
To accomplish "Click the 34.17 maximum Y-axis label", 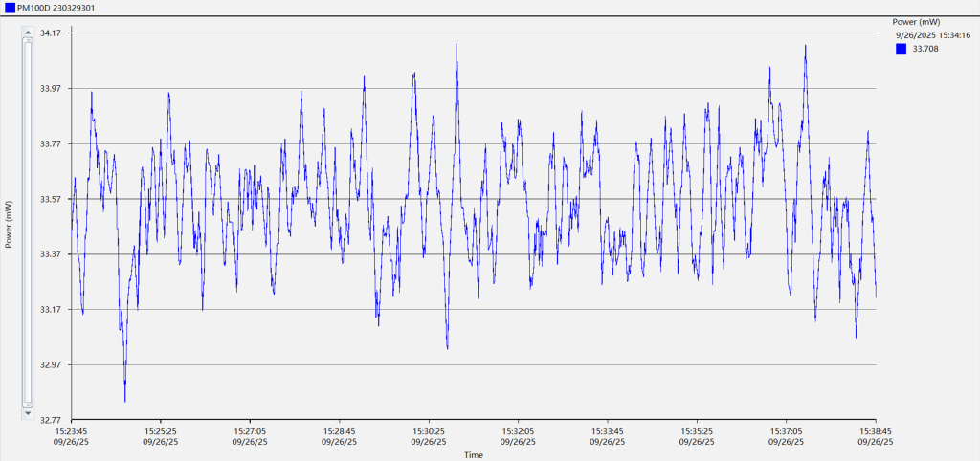I will point(50,33).
